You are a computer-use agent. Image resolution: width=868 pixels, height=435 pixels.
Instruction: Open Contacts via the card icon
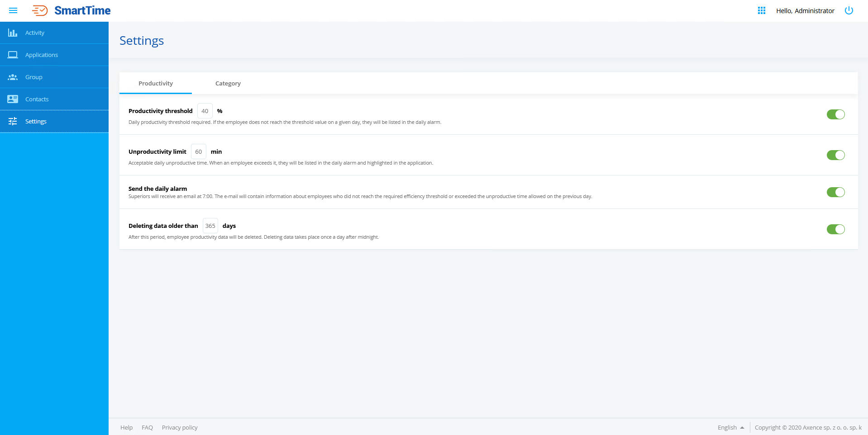pos(13,99)
